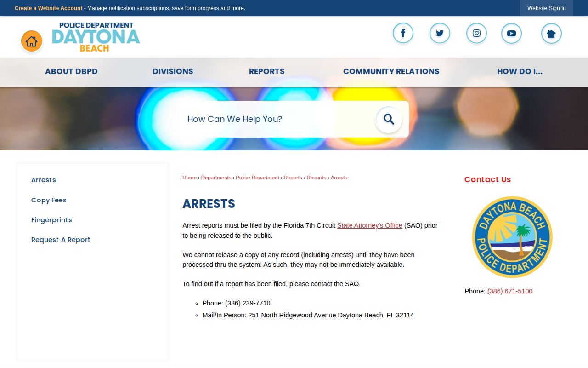Image resolution: width=588 pixels, height=368 pixels.
Task: Click the Website Sign In button
Action: pyautogui.click(x=547, y=8)
